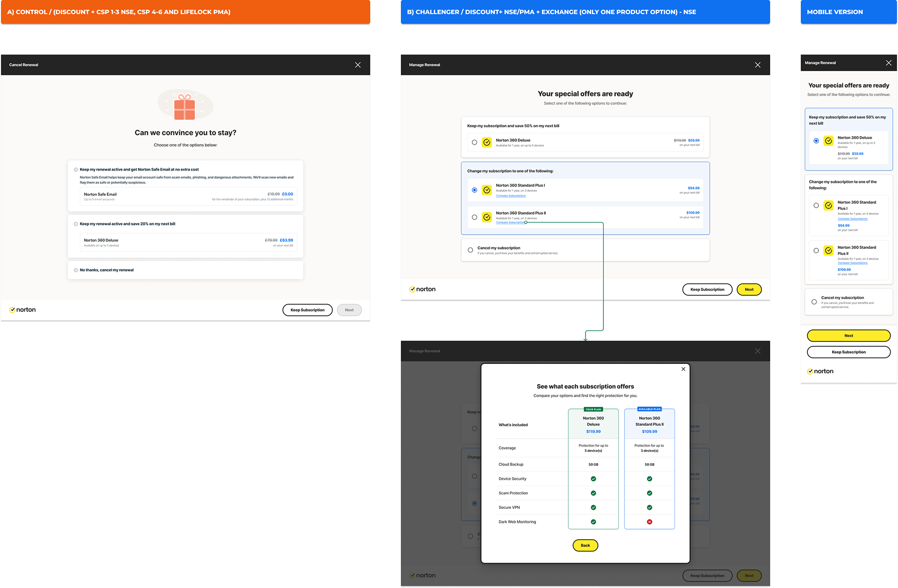Click red X under Dark Web Monitoring

[x=649, y=522]
